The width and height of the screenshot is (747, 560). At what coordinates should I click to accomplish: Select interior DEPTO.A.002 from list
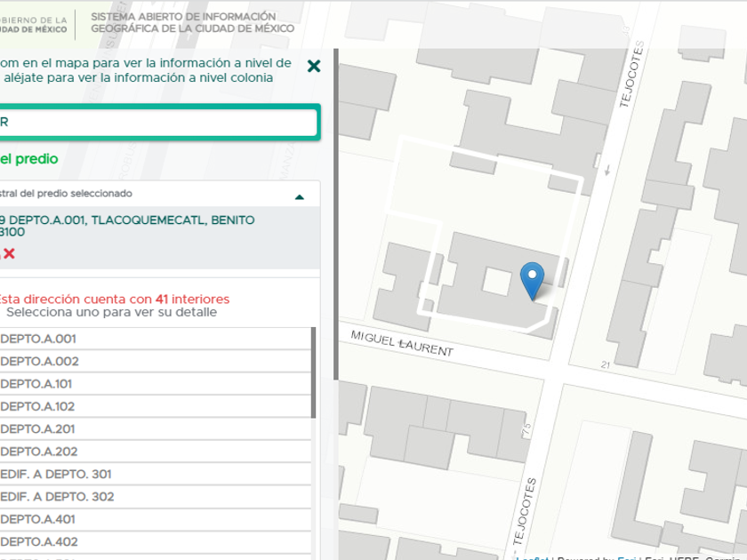pyautogui.click(x=156, y=361)
